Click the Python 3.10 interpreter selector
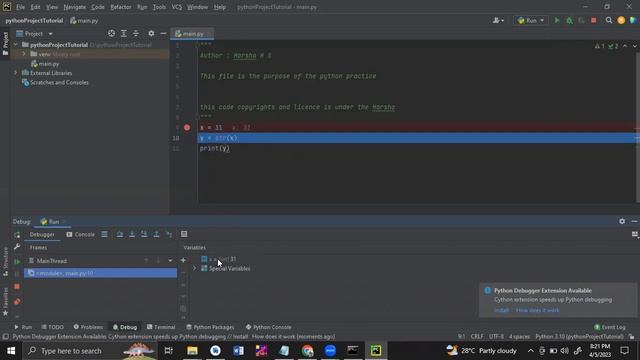This screenshot has height=360, width=640. point(579,337)
